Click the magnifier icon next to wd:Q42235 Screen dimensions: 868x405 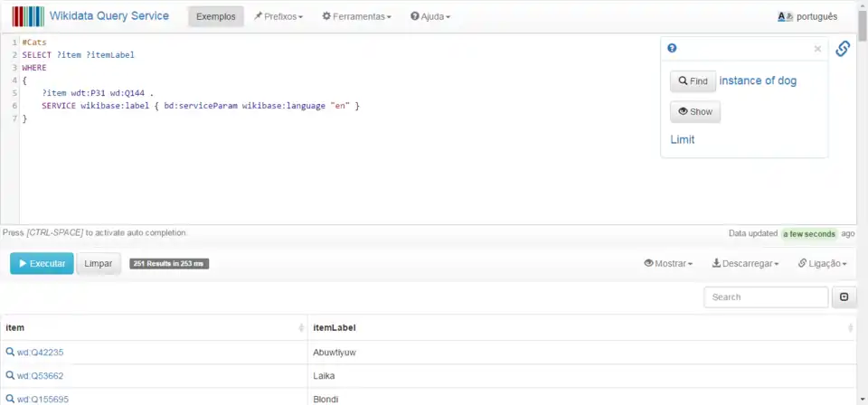10,353
